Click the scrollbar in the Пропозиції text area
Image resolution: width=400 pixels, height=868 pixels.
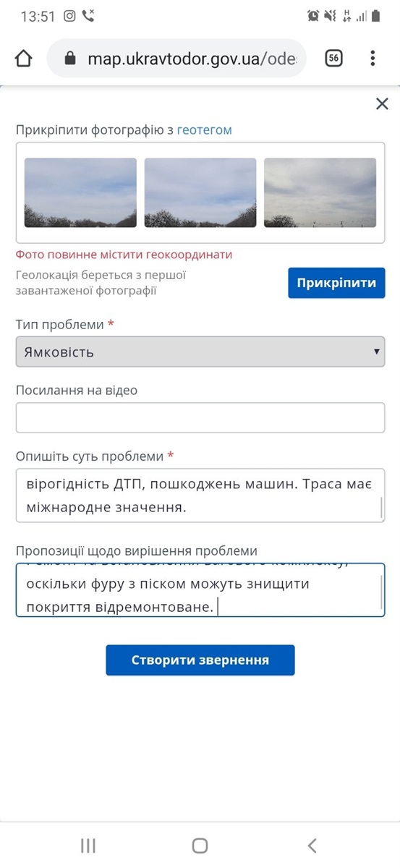pyautogui.click(x=381, y=591)
